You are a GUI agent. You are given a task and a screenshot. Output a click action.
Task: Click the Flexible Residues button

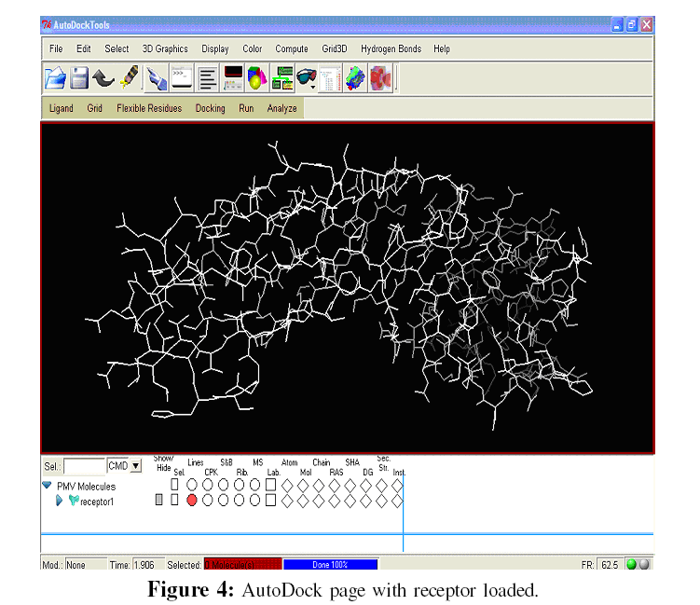pos(149,108)
